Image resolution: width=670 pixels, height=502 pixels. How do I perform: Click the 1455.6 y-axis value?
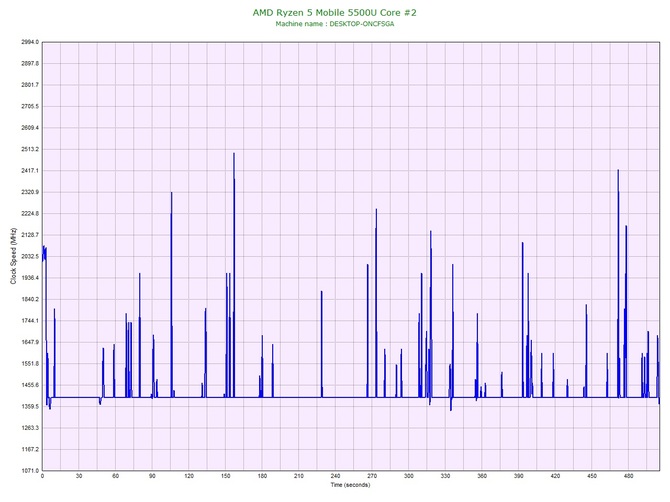coord(30,385)
